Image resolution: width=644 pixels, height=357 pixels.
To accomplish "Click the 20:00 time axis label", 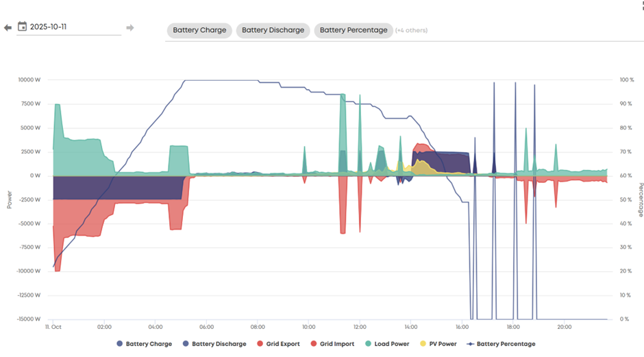I will pos(565,327).
